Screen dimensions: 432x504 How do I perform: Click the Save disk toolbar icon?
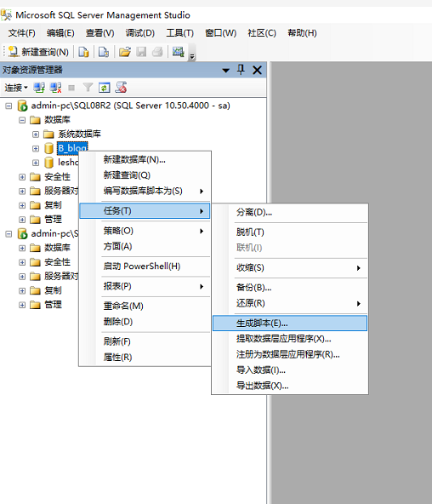pos(141,52)
